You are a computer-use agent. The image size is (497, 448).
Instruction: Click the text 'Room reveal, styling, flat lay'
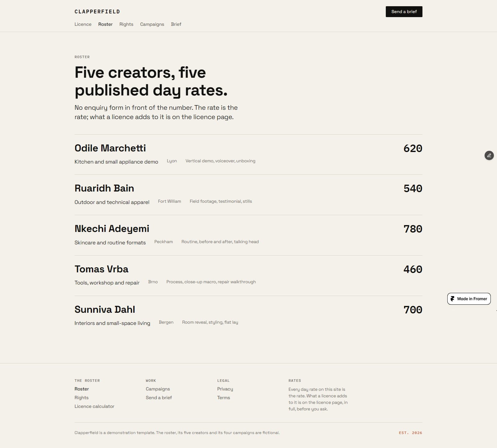click(210, 322)
